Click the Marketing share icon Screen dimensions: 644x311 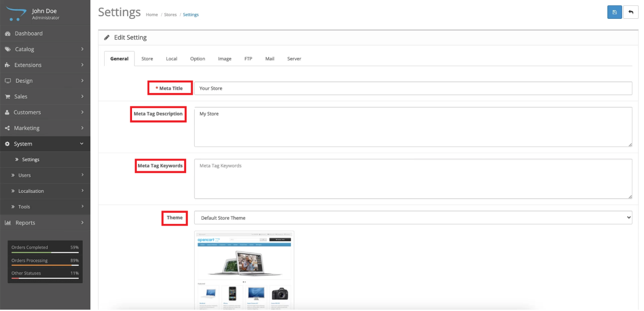8,128
